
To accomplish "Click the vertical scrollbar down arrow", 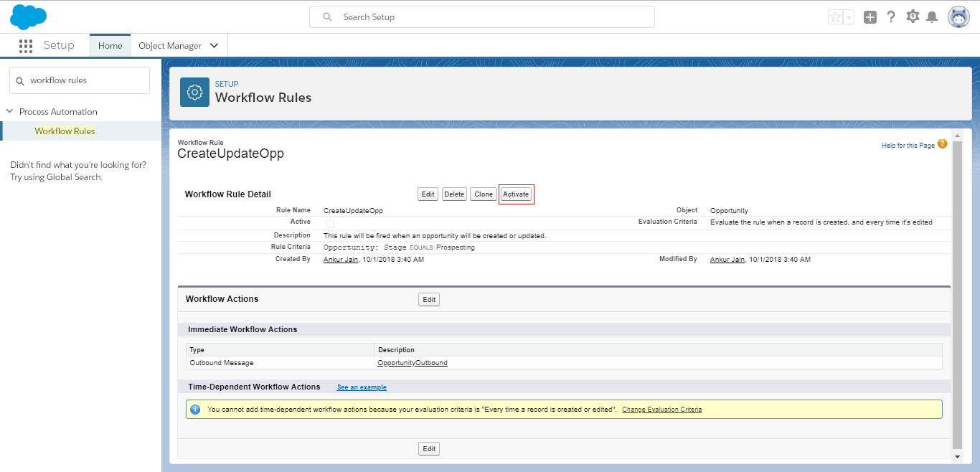I will click(957, 456).
